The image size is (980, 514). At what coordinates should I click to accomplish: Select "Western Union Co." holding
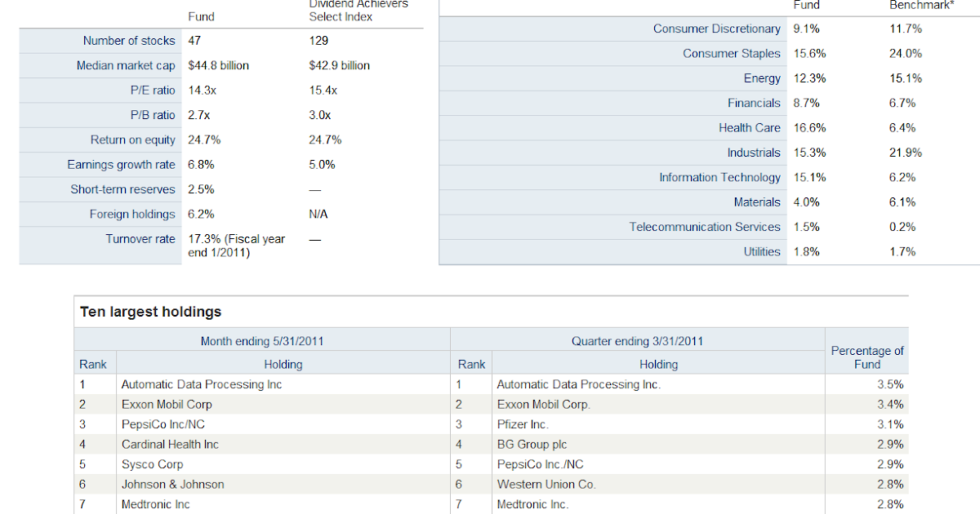coord(546,485)
